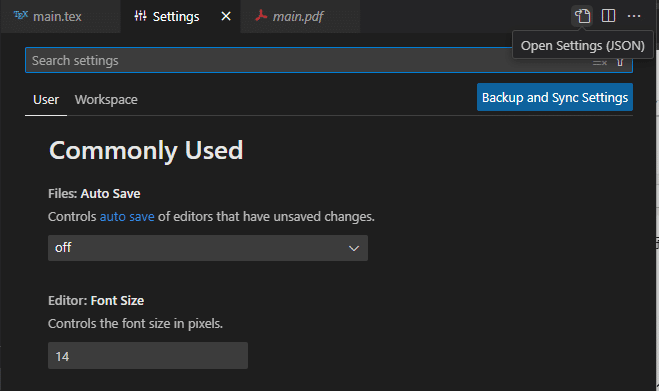This screenshot has width=659, height=391.
Task: Expand the Auto Save dropdown chevron
Action: tap(354, 248)
